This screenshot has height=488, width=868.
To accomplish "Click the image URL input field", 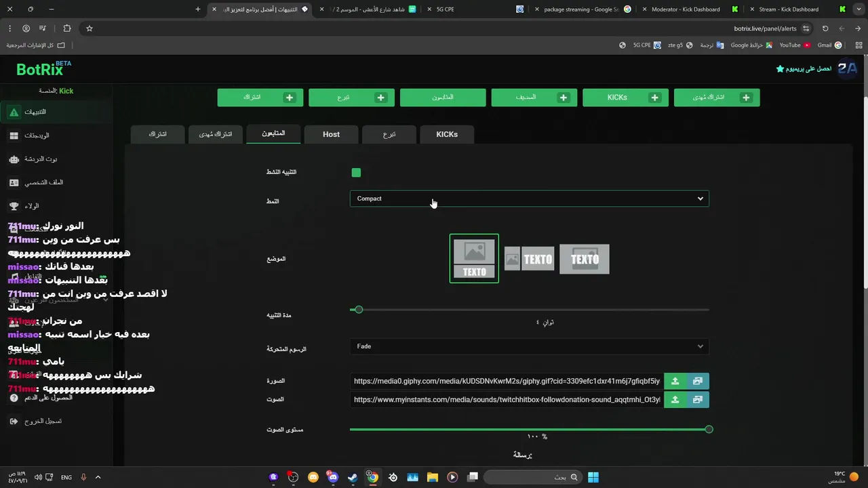I will click(507, 381).
